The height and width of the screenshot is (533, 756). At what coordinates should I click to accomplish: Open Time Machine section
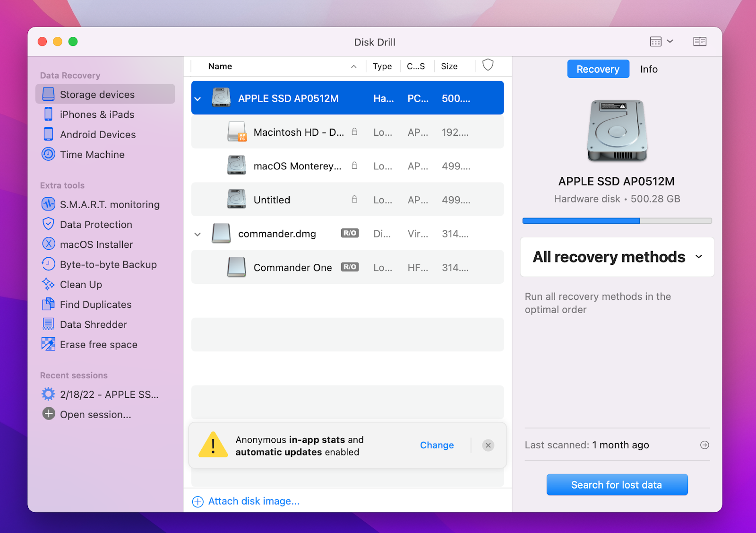coord(92,155)
